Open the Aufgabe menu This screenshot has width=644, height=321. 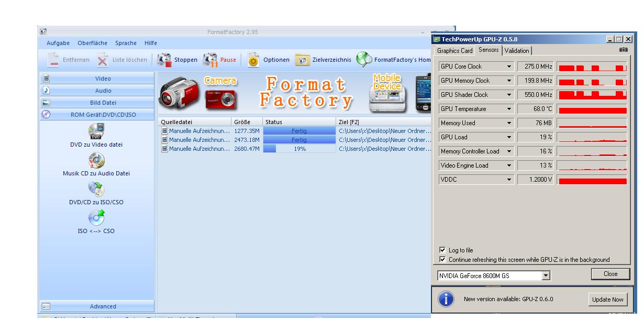[x=58, y=43]
